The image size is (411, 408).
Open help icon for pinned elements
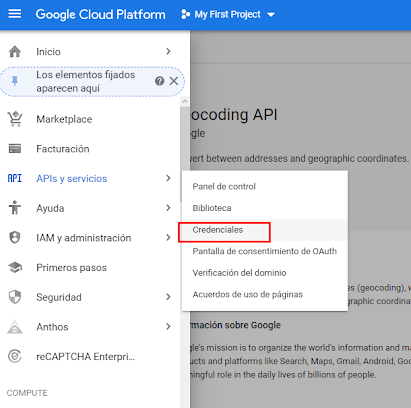(x=159, y=81)
